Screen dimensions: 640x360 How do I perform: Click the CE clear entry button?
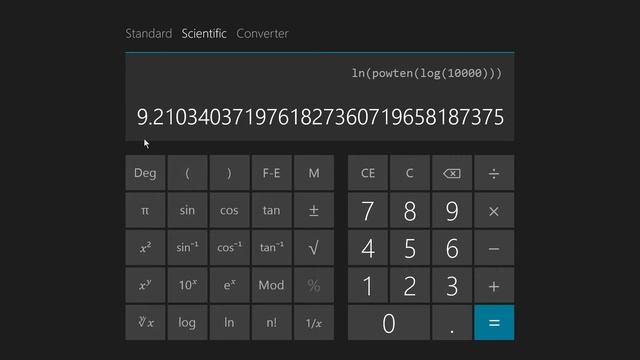tap(368, 173)
